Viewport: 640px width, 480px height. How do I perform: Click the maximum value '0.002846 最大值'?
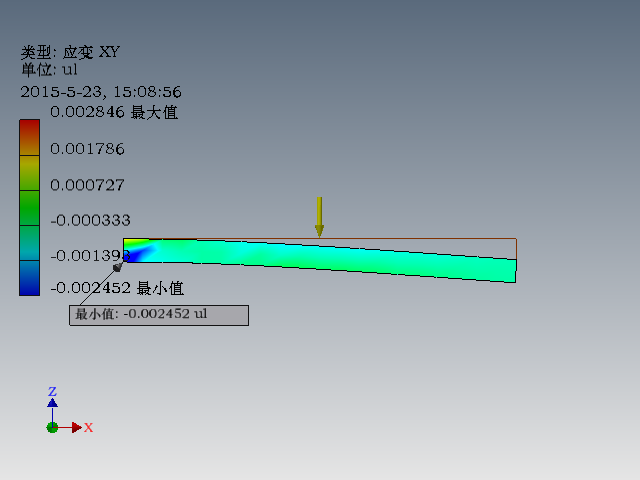coord(114,112)
